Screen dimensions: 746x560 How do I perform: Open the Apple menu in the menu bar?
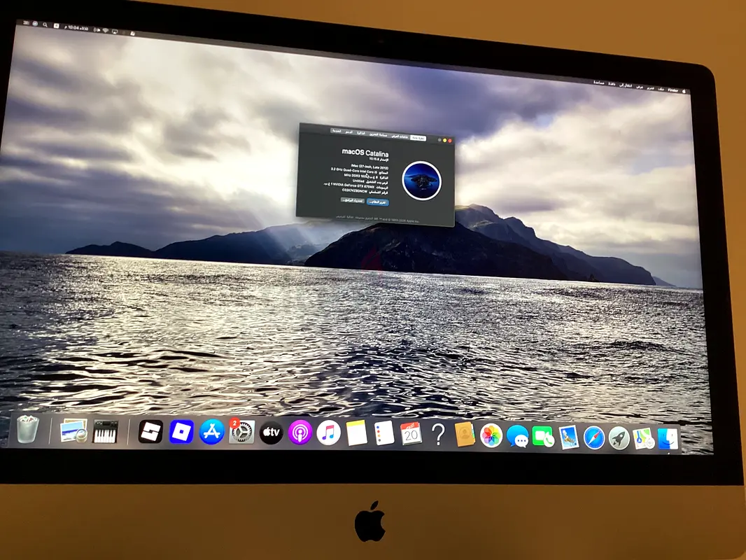click(684, 91)
